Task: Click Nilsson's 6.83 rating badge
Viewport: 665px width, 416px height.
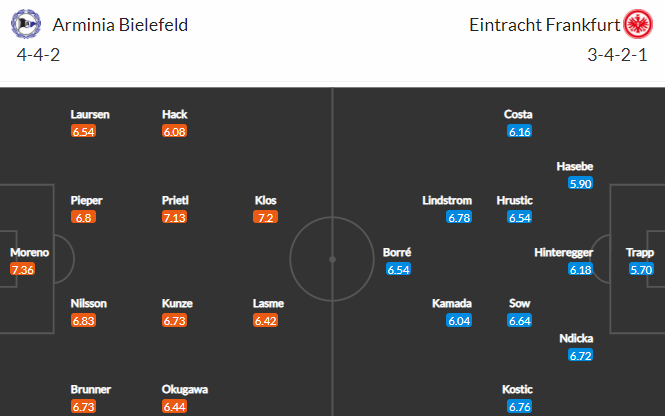Action: 83,321
